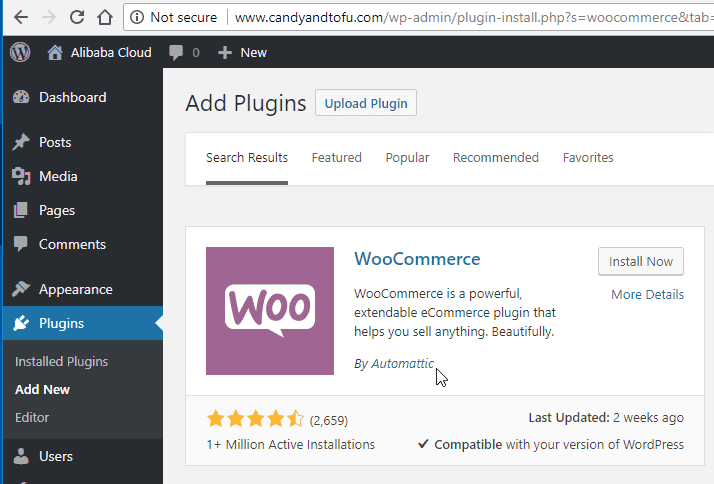714x484 pixels.
Task: Click the Dashboard gauge icon
Action: (x=21, y=97)
